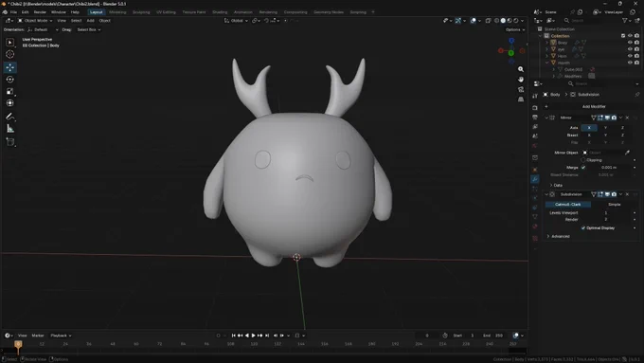The image size is (644, 363).
Task: Open the Render properties tab
Action: tap(535, 108)
